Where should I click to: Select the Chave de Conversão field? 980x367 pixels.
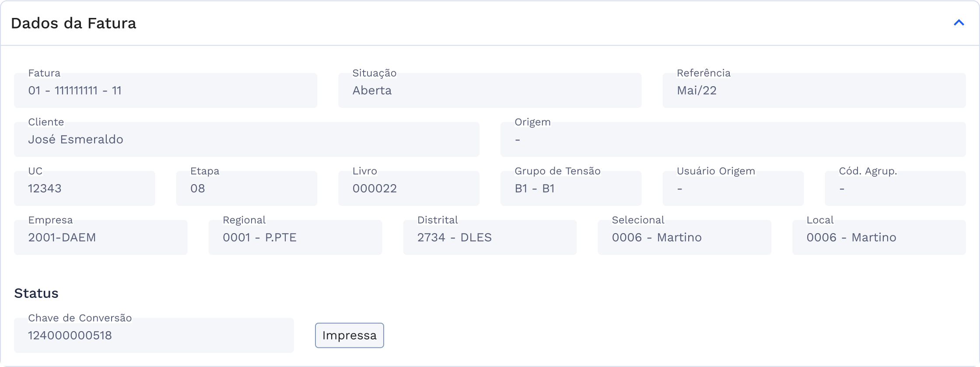coord(154,335)
